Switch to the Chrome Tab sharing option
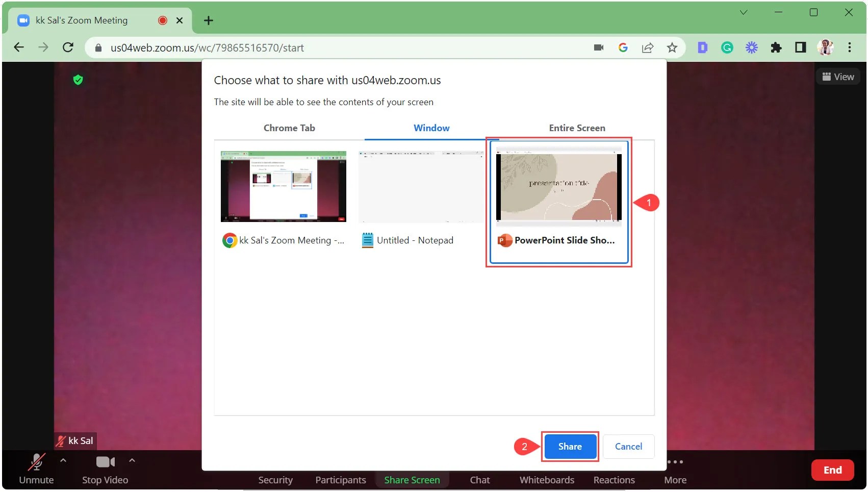 (x=289, y=128)
